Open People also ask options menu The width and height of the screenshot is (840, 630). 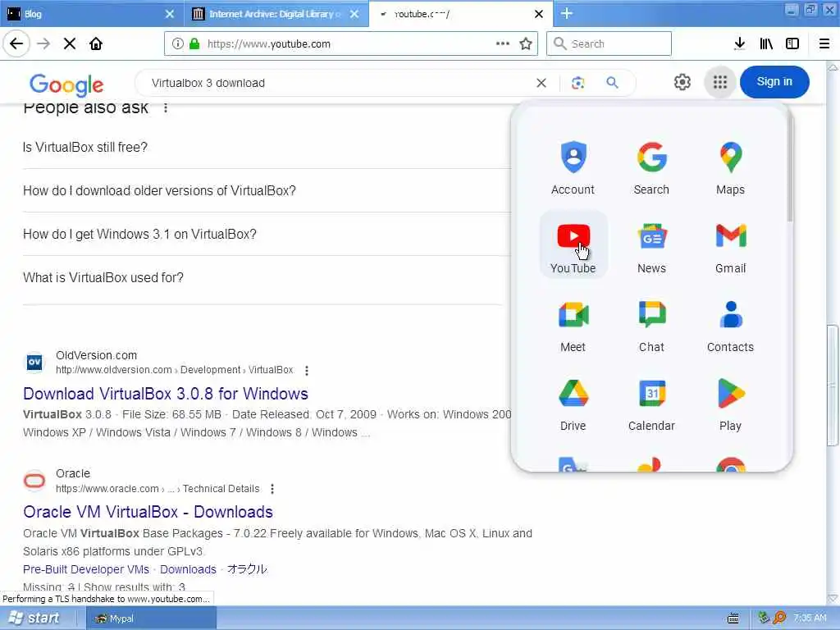166,107
